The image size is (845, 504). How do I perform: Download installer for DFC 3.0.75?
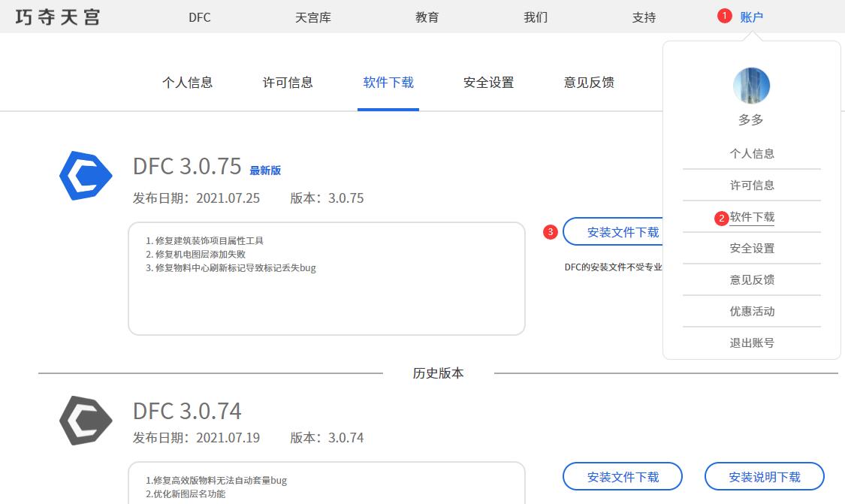pyautogui.click(x=613, y=232)
